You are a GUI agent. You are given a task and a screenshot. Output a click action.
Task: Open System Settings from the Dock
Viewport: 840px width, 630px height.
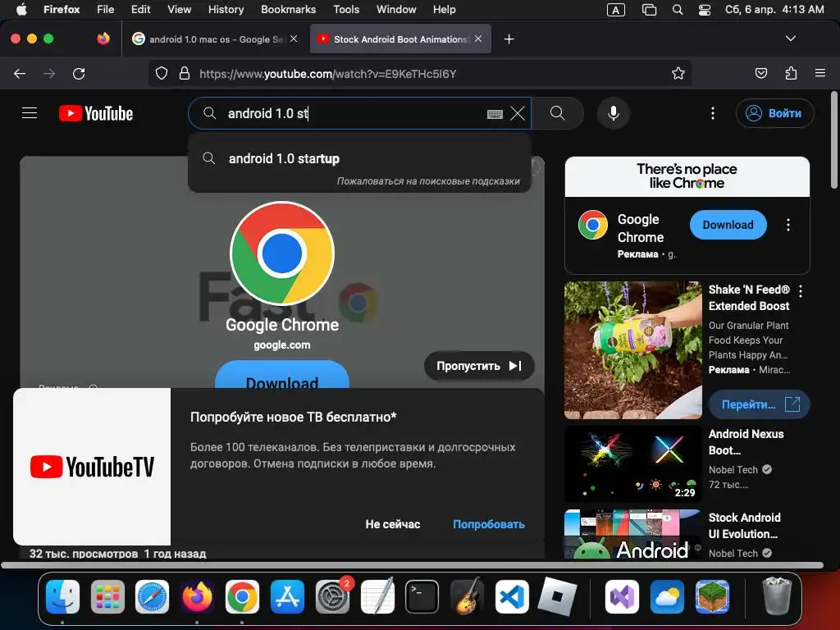click(x=333, y=596)
